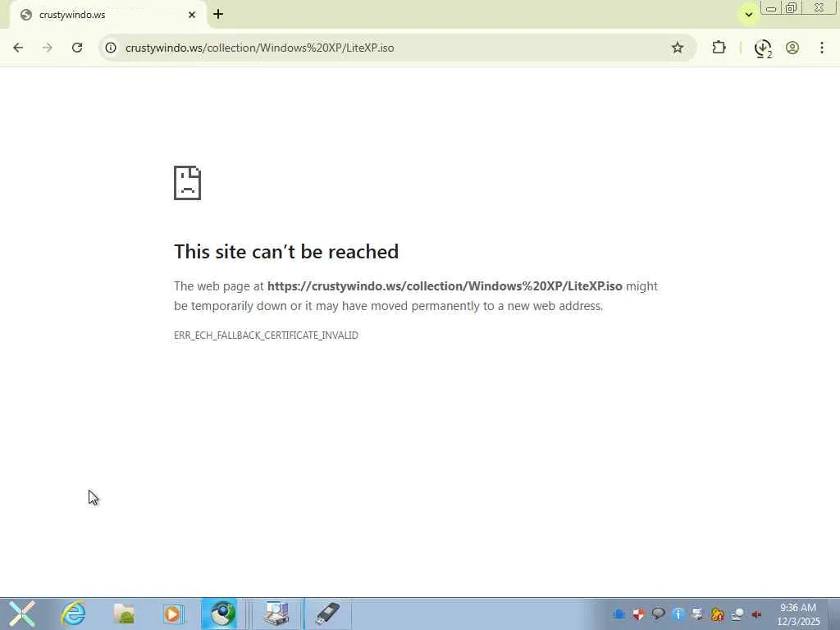Click the ERR_ECH_FALLBACK_CERTIFICATE_INVALID error code
This screenshot has width=840, height=630.
pyautogui.click(x=267, y=336)
